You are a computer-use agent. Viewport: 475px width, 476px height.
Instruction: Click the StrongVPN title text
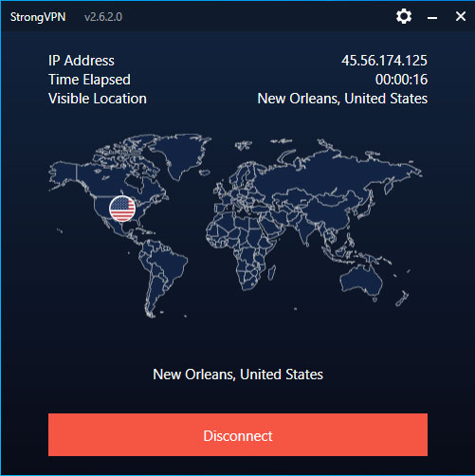point(38,17)
